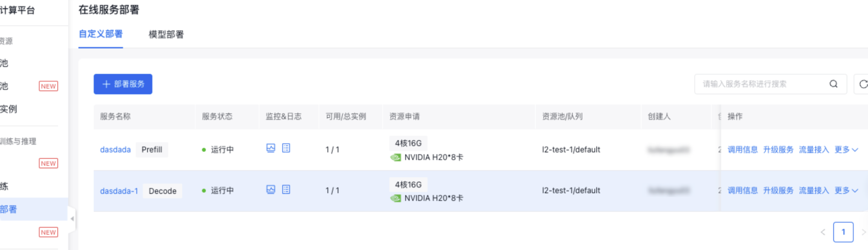Expand 更多 dropdown for dasdada row
Viewport: 868px width, 250px height.
tap(846, 150)
